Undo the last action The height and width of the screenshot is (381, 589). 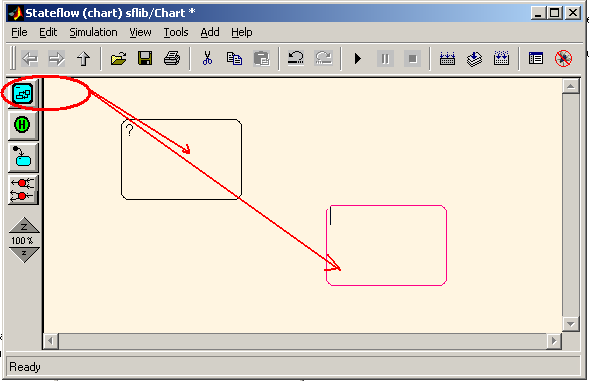coord(296,59)
